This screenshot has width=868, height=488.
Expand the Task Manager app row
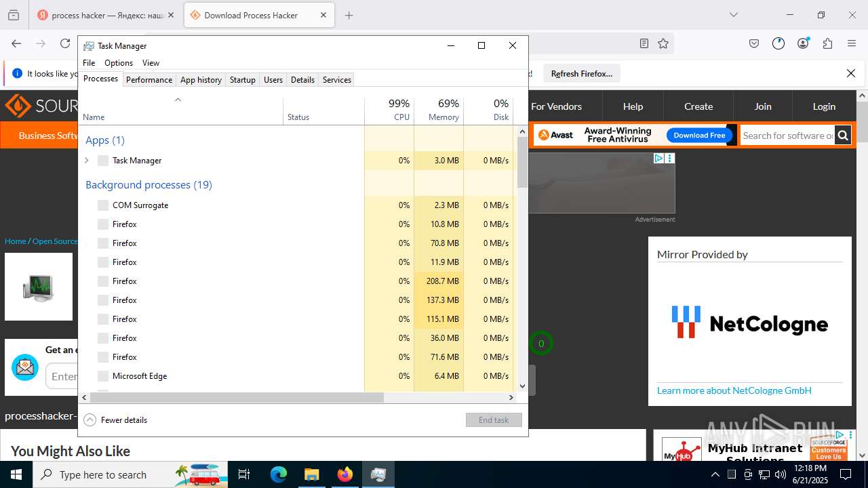click(x=86, y=161)
